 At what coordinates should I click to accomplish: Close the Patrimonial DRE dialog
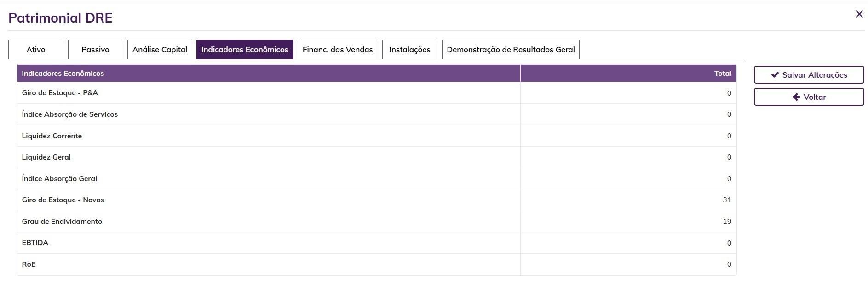pyautogui.click(x=859, y=14)
